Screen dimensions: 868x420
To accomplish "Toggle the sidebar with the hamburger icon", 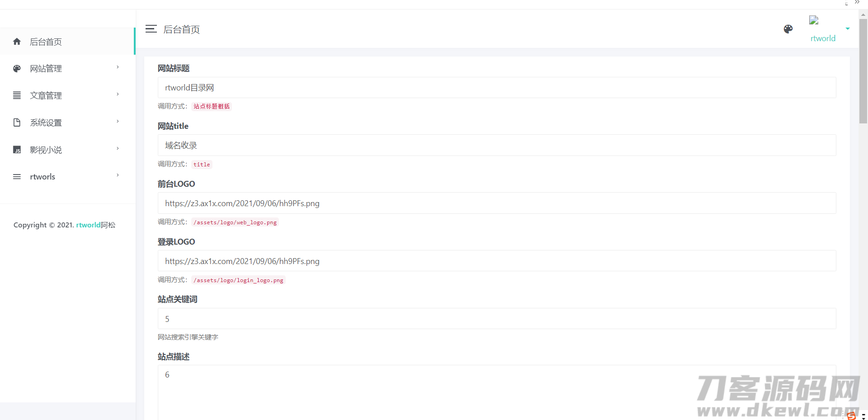I will [x=151, y=29].
